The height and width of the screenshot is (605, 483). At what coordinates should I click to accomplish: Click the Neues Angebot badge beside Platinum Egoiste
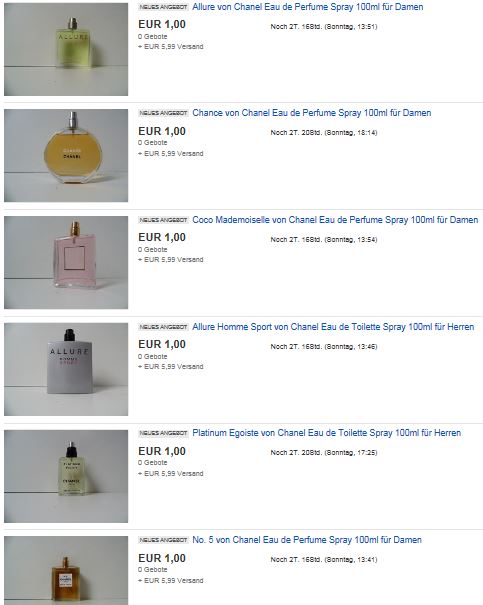click(163, 433)
